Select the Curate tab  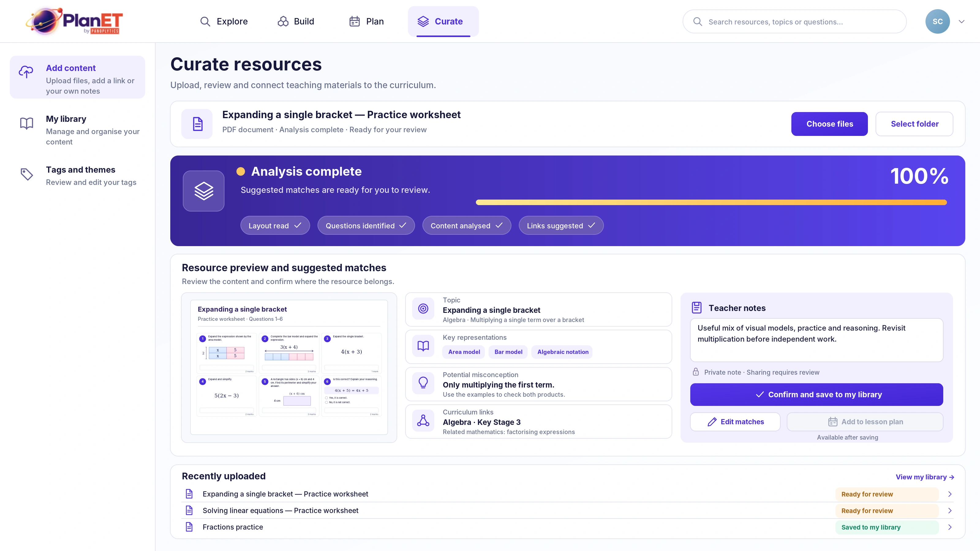pyautogui.click(x=443, y=21)
